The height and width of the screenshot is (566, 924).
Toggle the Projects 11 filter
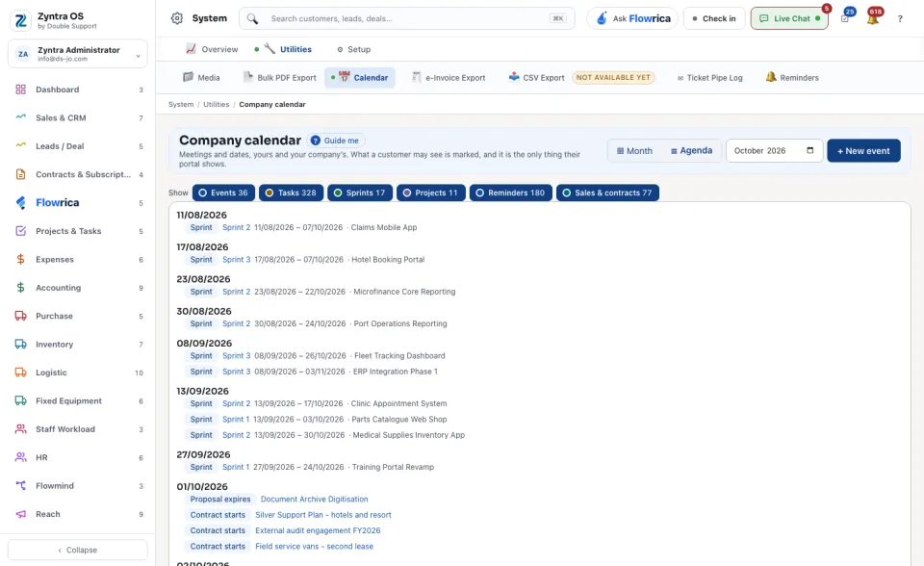[x=431, y=193]
